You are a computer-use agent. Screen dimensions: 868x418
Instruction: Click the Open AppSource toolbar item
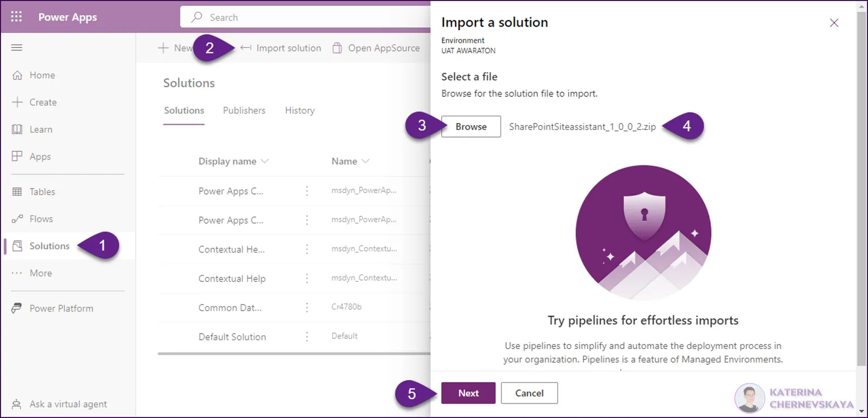point(376,48)
